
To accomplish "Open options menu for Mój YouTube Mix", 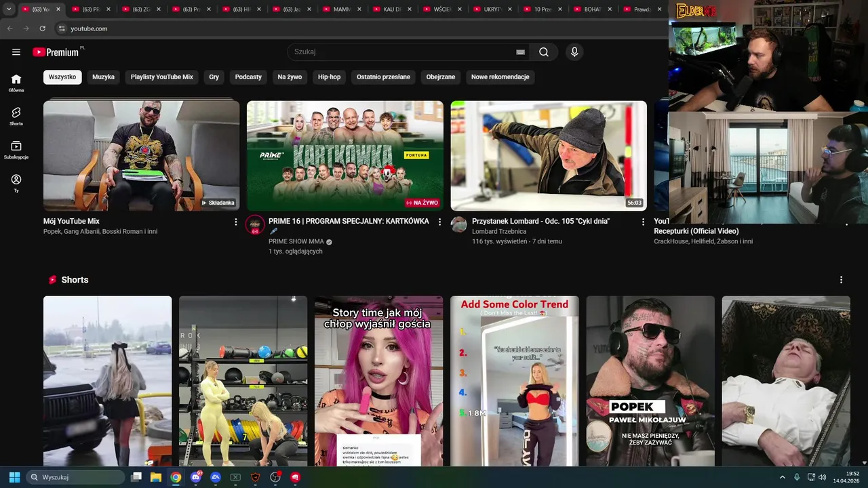I will (x=236, y=222).
